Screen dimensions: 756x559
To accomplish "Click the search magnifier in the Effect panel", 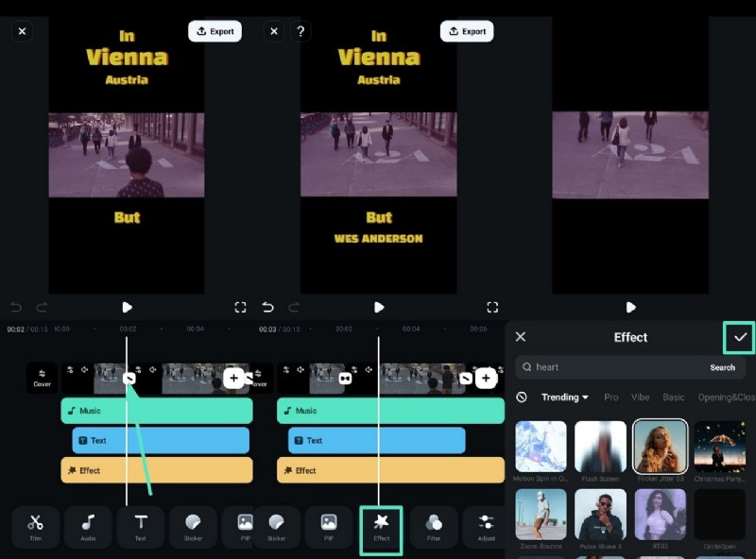I will click(526, 367).
